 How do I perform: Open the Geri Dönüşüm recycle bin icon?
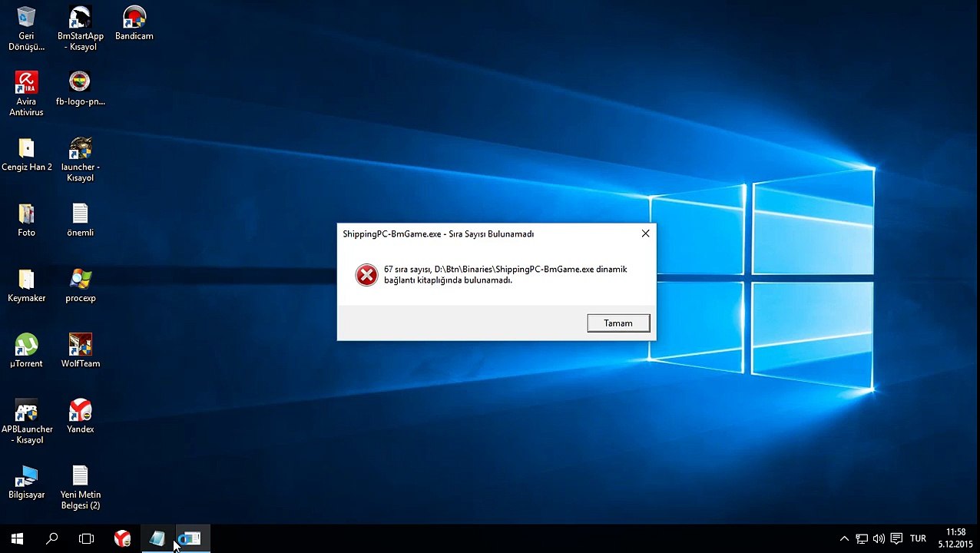click(x=26, y=29)
